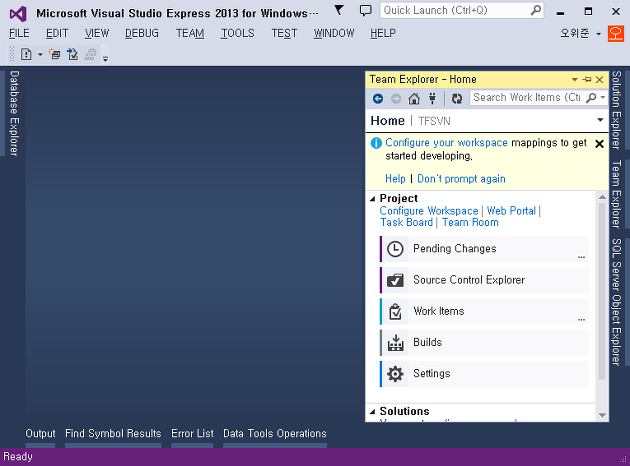Viewport: 630px width, 466px height.
Task: Close the Team Explorer panel
Action: (599, 80)
